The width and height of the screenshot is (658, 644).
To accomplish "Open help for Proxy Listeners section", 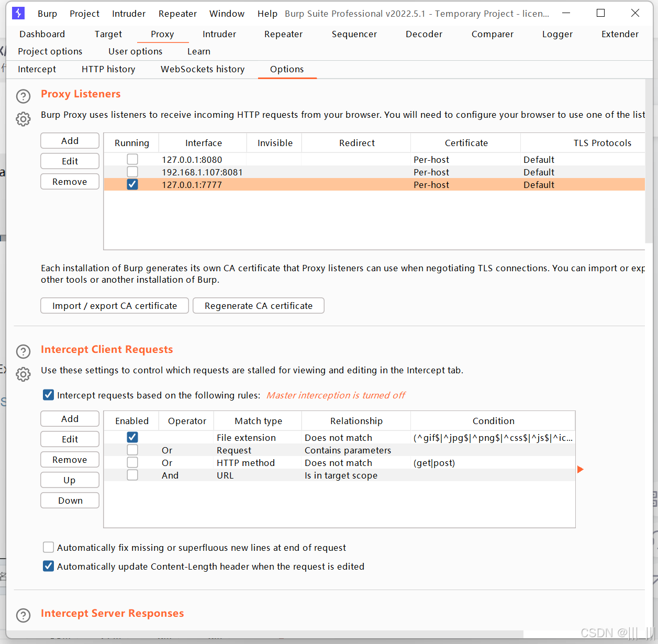I will click(23, 96).
